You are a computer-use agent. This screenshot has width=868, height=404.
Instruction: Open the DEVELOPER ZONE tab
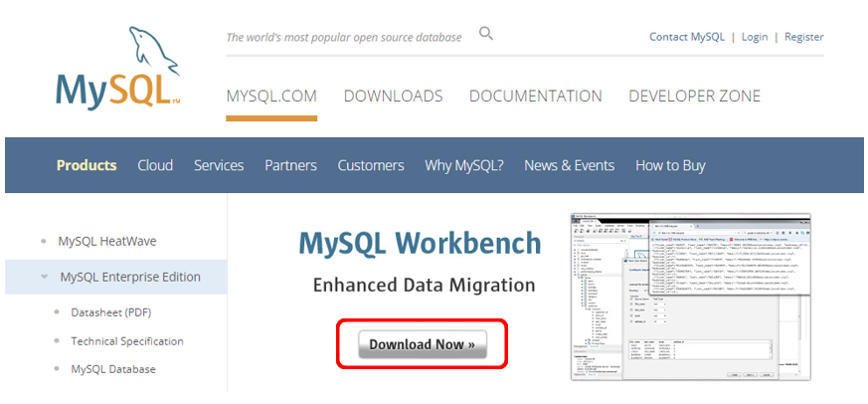[x=694, y=96]
